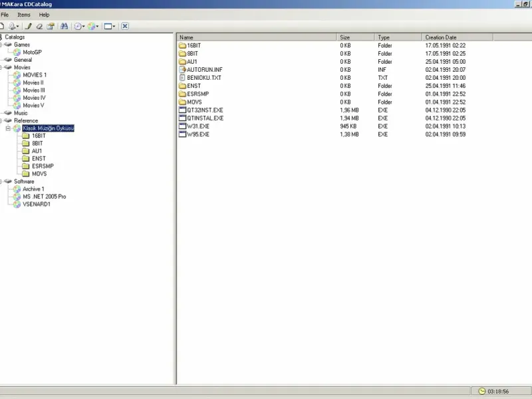
Task: Click ENST folder icon in file list
Action: pos(182,86)
